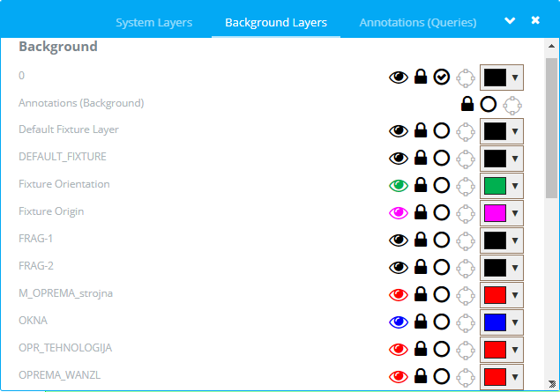This screenshot has height=392, width=560.
Task: Click crosshair icon for M_OPREMA_strojna
Action: [466, 296]
